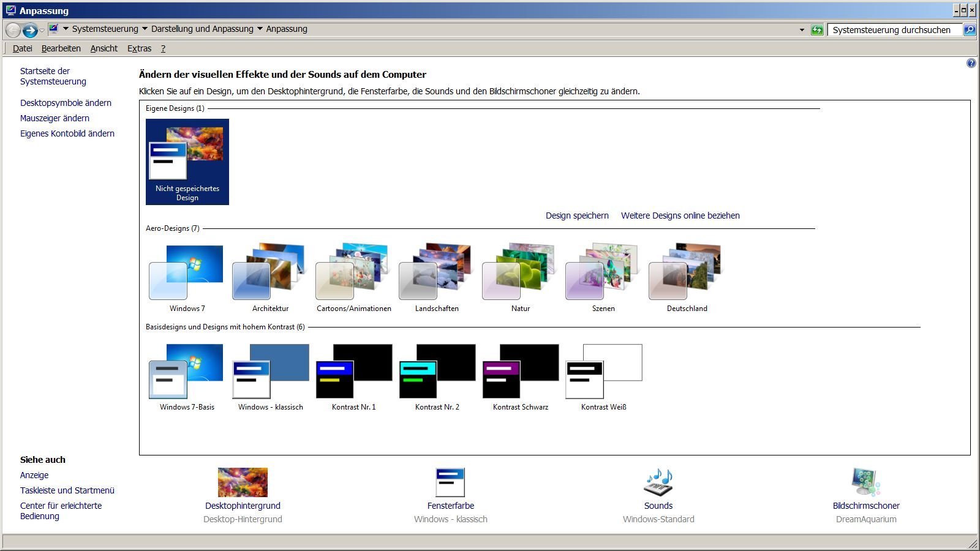Open the Bearbeiten menu
980x551 pixels.
[x=61, y=48]
